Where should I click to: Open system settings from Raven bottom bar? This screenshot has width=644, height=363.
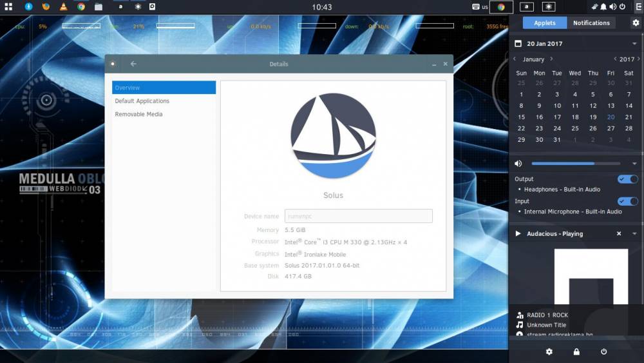[x=549, y=351]
